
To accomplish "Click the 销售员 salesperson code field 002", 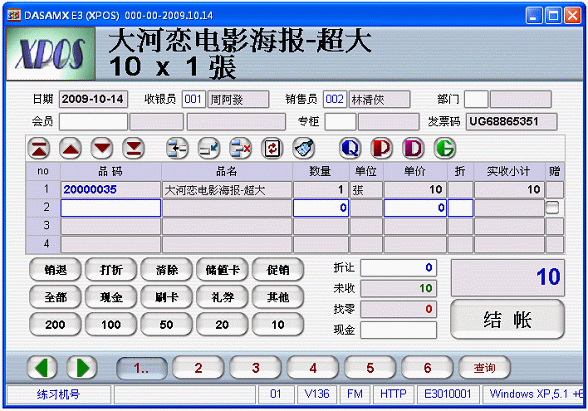I will 334,99.
